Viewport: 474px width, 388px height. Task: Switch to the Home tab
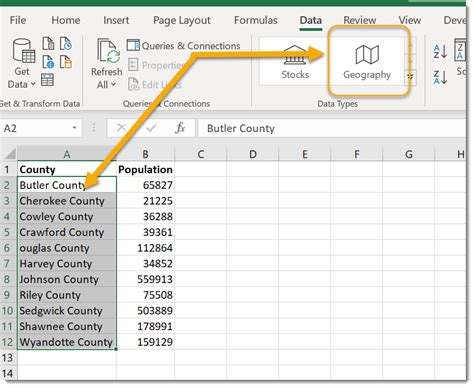(x=66, y=20)
